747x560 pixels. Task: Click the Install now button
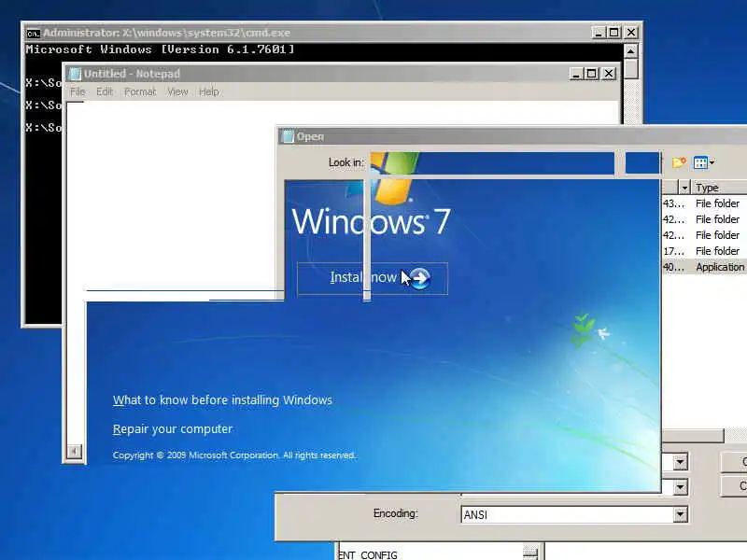pyautogui.click(x=372, y=278)
